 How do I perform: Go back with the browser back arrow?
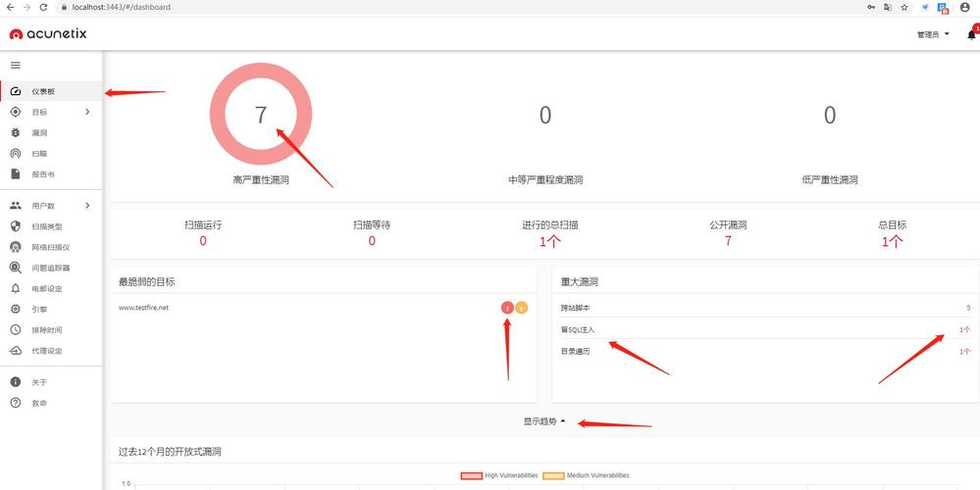coord(10,7)
